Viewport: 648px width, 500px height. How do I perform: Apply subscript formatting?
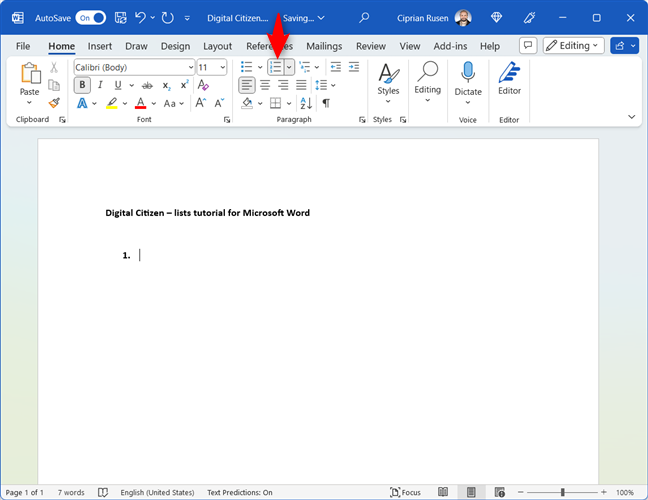tap(167, 86)
